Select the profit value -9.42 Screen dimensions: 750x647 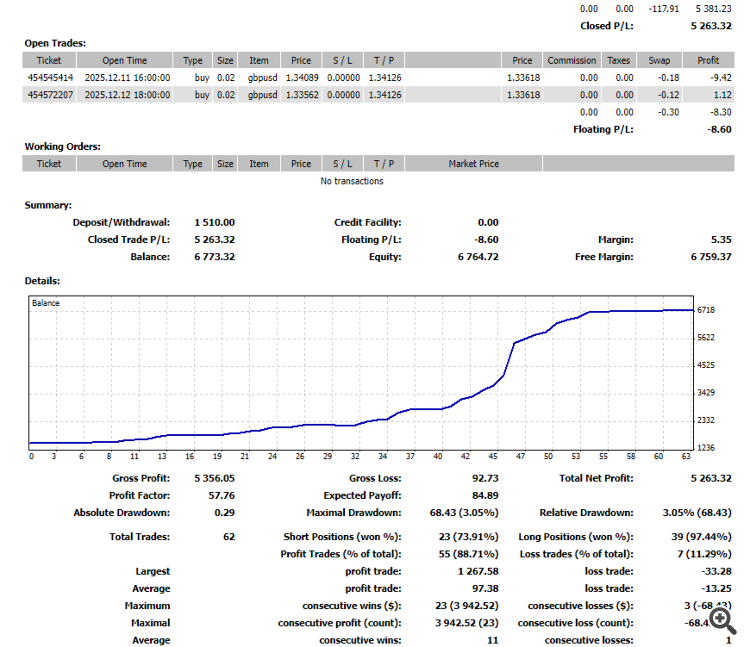721,77
